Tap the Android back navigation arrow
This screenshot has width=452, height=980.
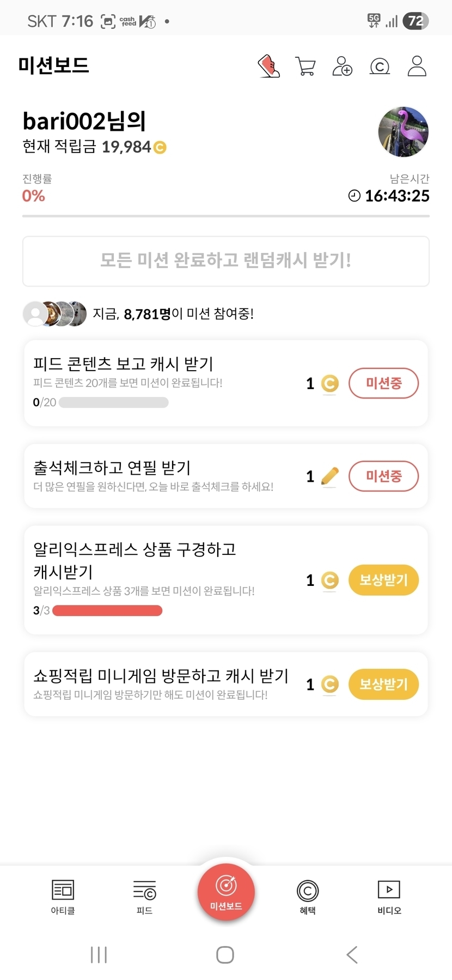click(x=352, y=954)
